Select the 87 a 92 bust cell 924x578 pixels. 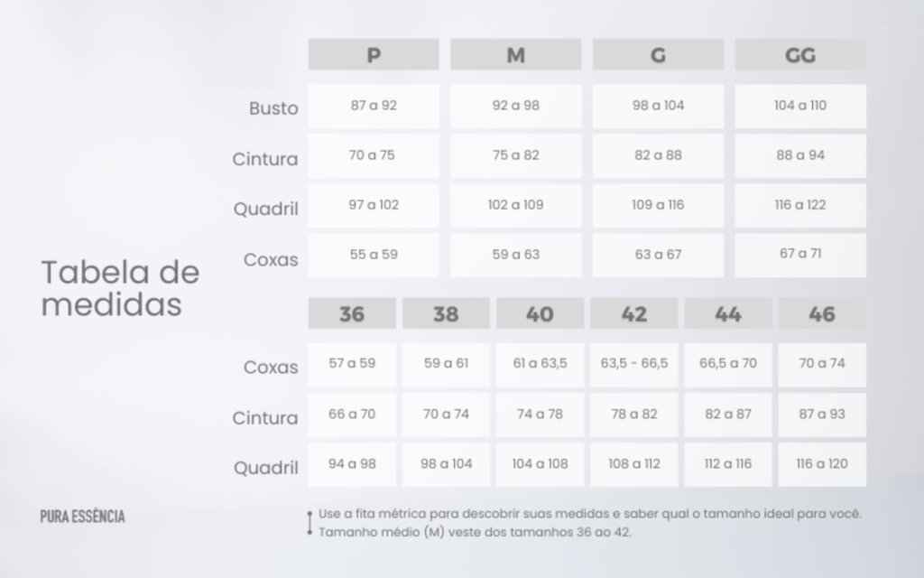tap(374, 107)
